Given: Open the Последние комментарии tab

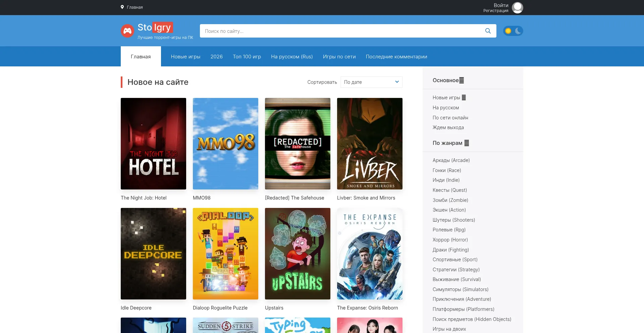Looking at the screenshot, I should pyautogui.click(x=396, y=56).
